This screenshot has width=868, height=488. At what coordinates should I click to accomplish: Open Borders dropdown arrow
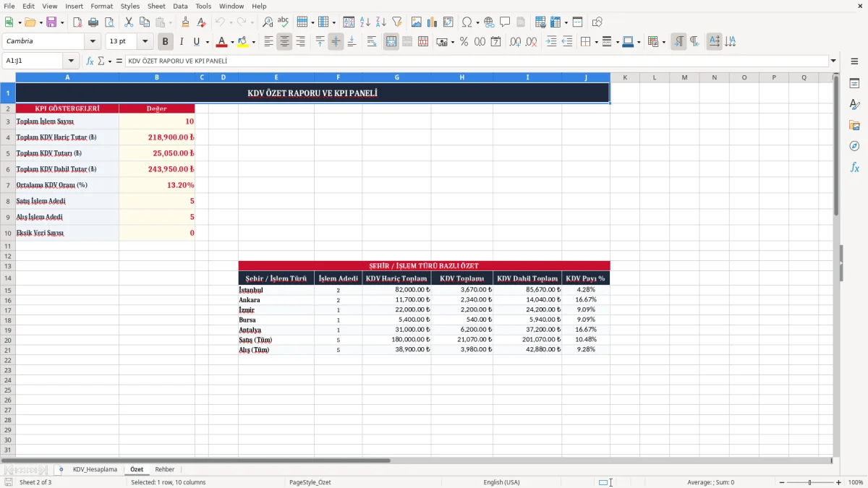point(595,42)
